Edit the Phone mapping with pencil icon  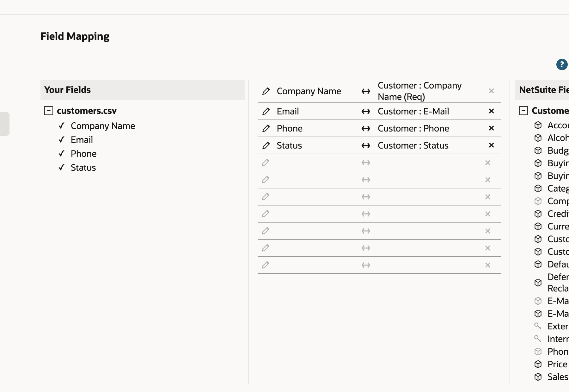tap(266, 128)
